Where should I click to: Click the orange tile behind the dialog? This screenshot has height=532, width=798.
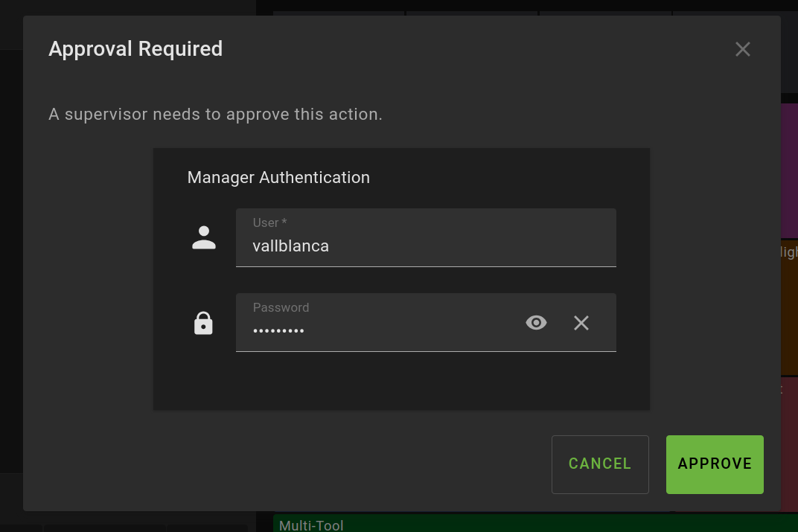point(789,320)
